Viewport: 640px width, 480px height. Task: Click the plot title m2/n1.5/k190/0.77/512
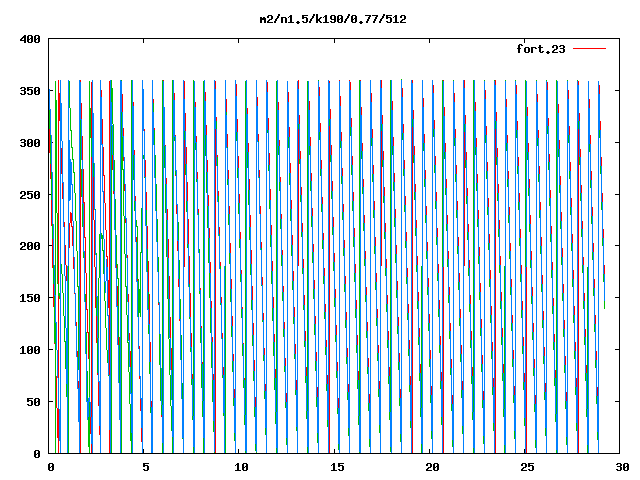(333, 19)
